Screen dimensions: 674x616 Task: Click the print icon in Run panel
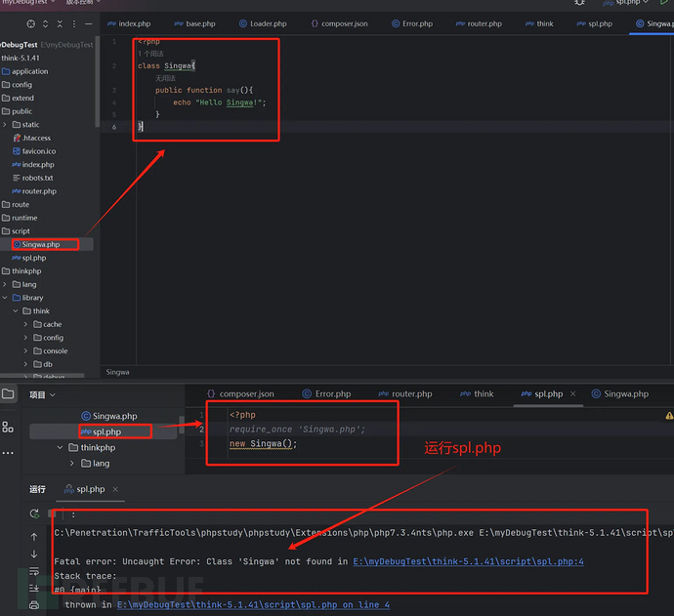tap(35, 604)
